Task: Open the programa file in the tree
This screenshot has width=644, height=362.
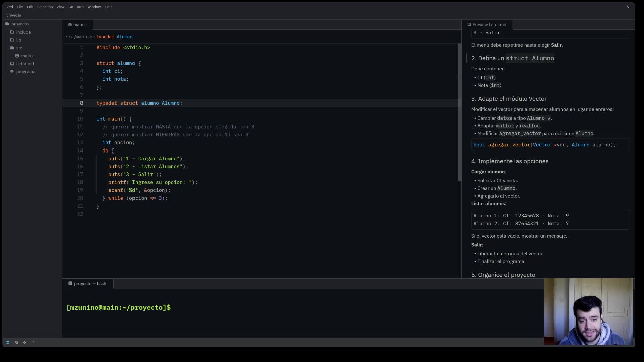Action: pos(26,71)
